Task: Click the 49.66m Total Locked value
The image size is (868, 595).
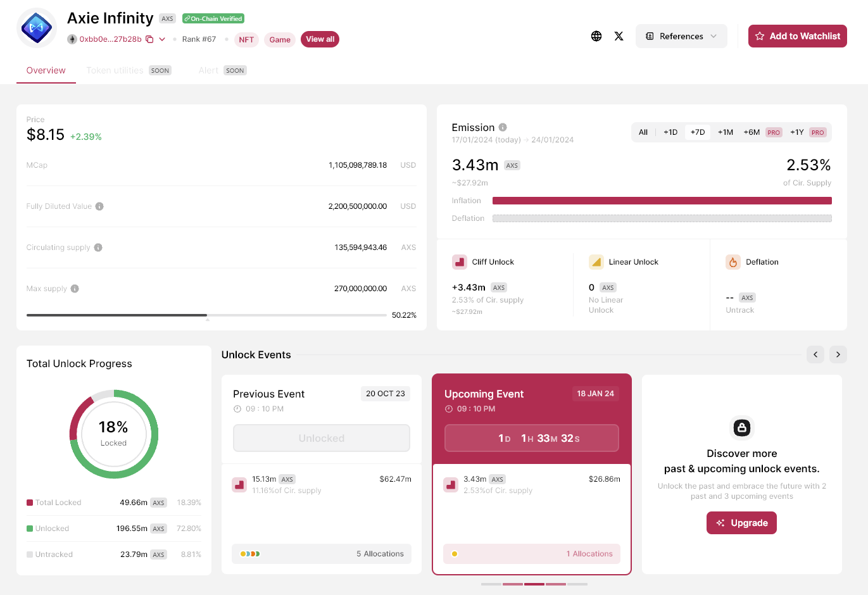Action: (134, 503)
